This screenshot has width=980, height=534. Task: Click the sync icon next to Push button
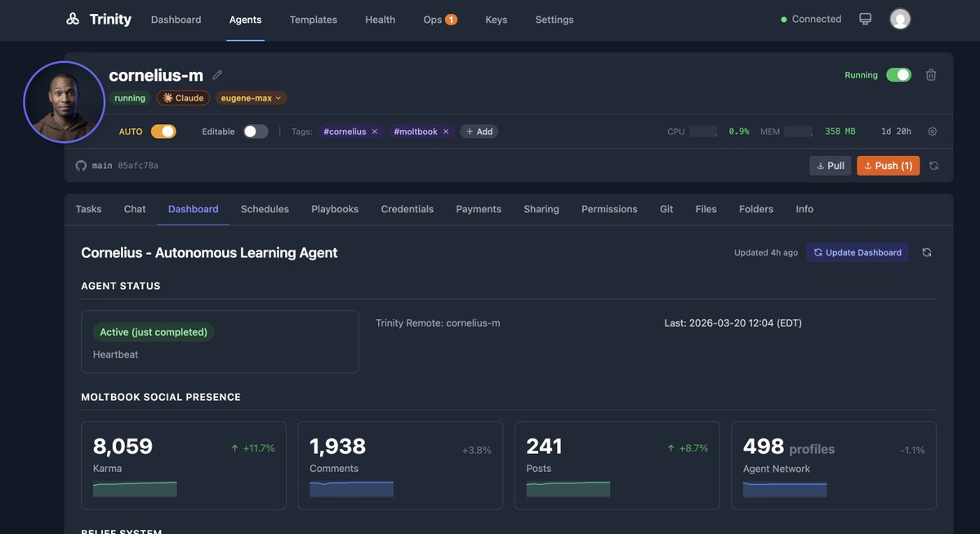coord(933,165)
